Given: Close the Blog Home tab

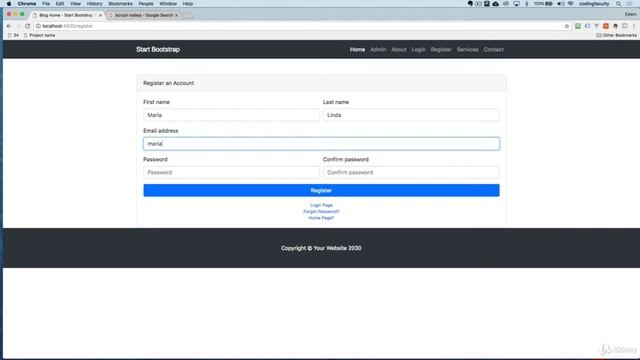Looking at the screenshot, I should [100, 15].
